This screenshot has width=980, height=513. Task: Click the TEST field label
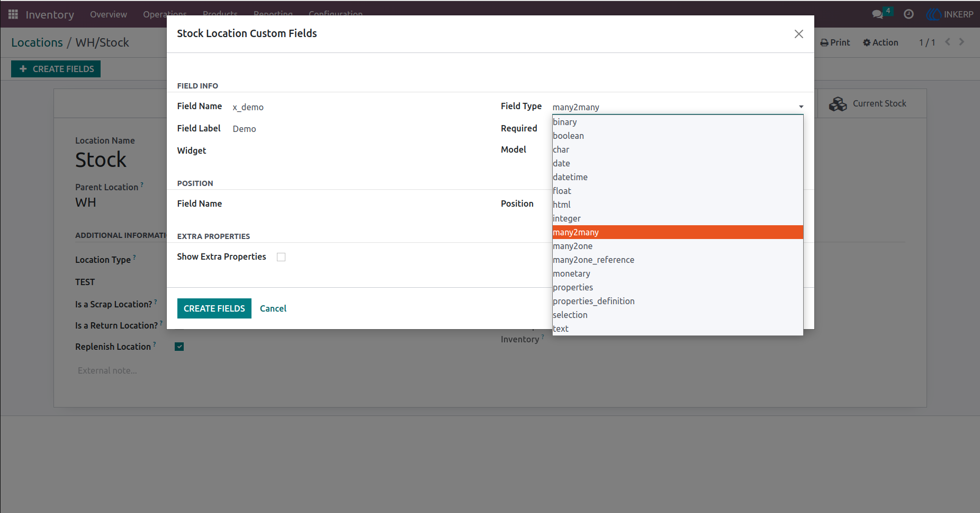click(85, 282)
